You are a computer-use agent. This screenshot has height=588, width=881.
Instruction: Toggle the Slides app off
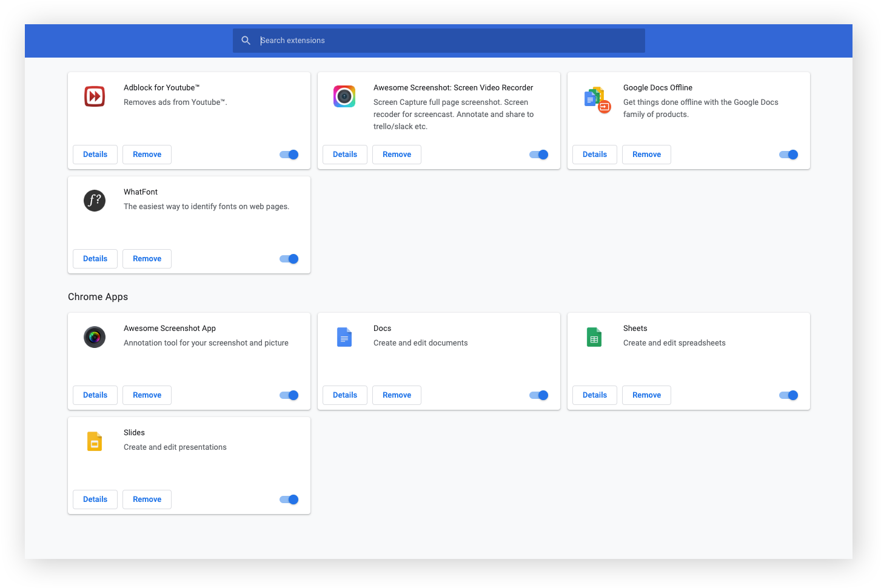289,499
